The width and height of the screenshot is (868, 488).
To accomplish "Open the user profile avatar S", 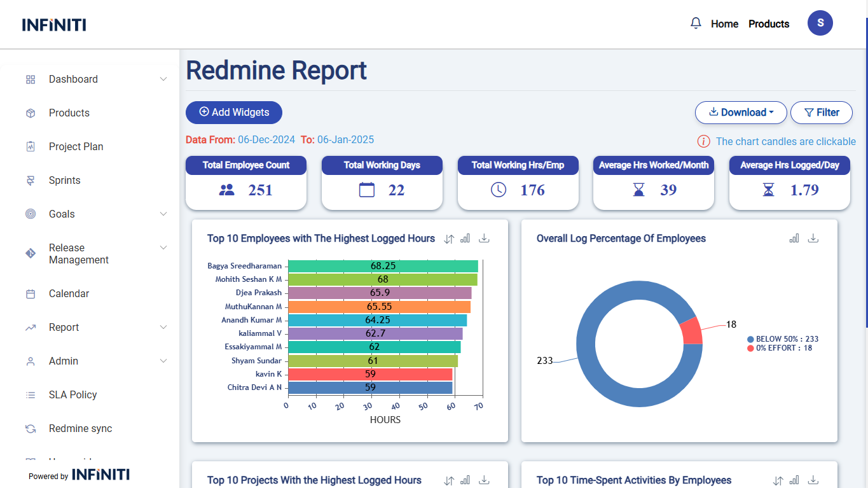I will pos(820,24).
